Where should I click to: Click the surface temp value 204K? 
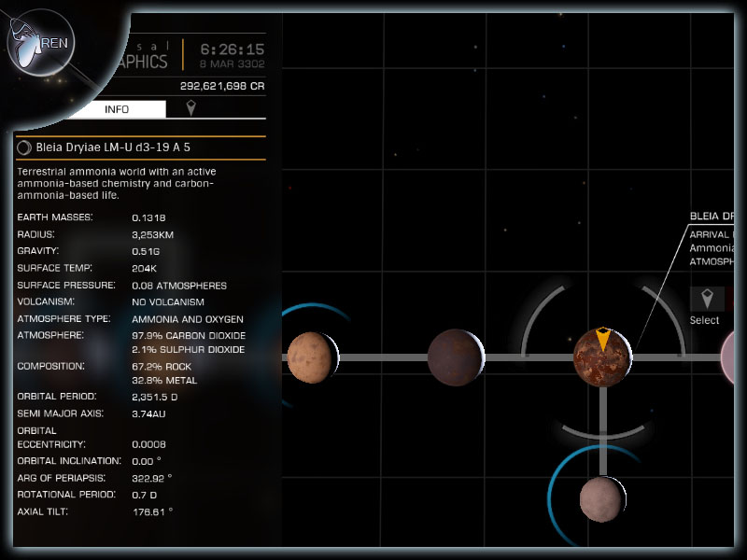(145, 269)
